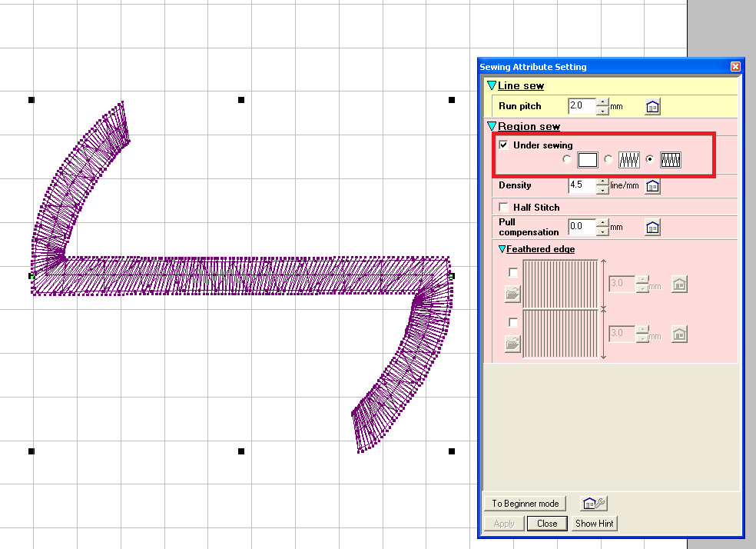Click the Close button in dialog
Viewport: 756px width, 549px height.
(547, 524)
